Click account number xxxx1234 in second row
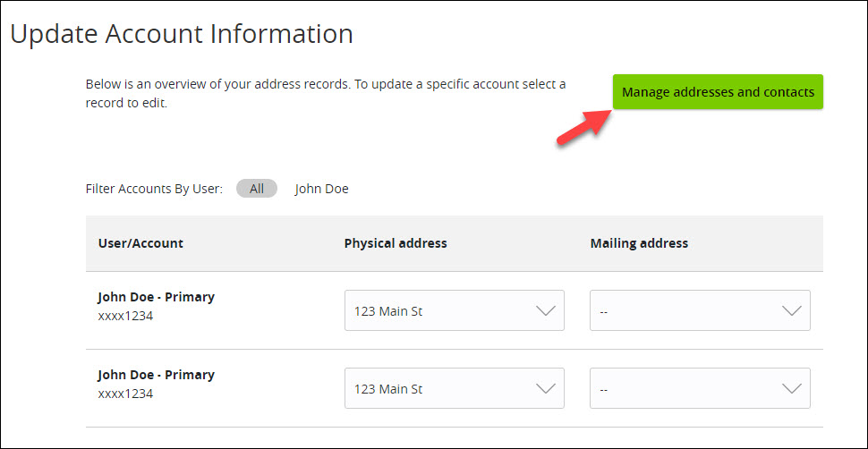Screen dimensions: 868x449 125,394
